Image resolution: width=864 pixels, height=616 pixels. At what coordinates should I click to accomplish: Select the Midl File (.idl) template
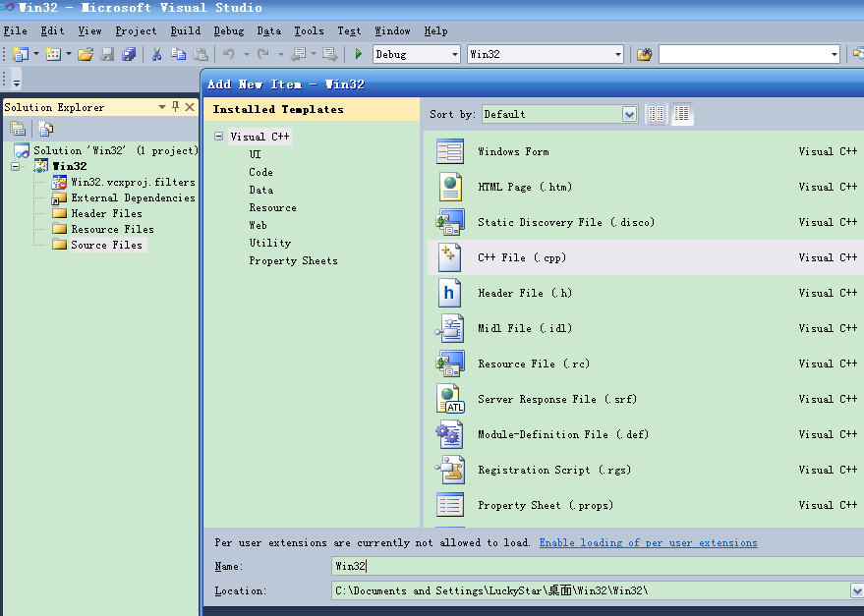646,328
